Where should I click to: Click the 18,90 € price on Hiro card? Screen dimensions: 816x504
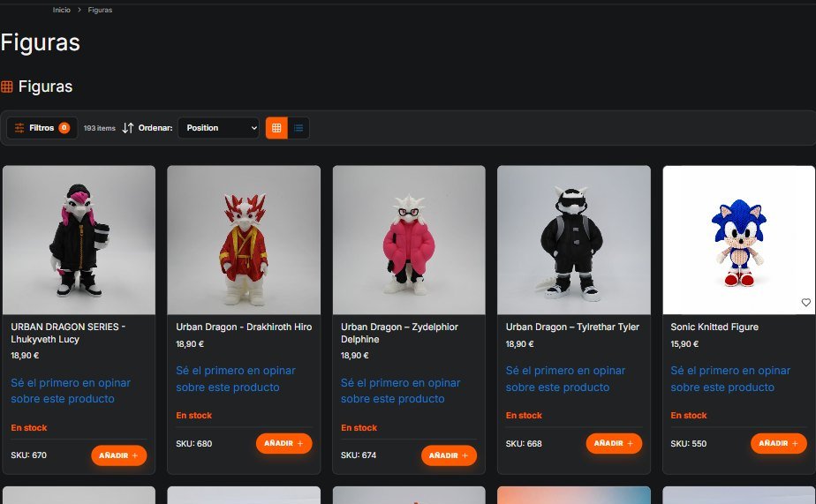click(x=190, y=344)
